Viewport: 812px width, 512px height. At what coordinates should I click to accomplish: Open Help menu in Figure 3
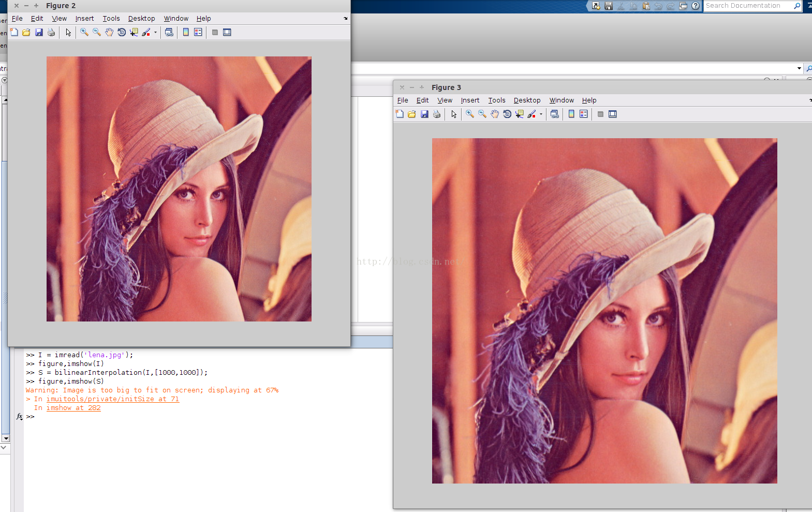click(589, 100)
